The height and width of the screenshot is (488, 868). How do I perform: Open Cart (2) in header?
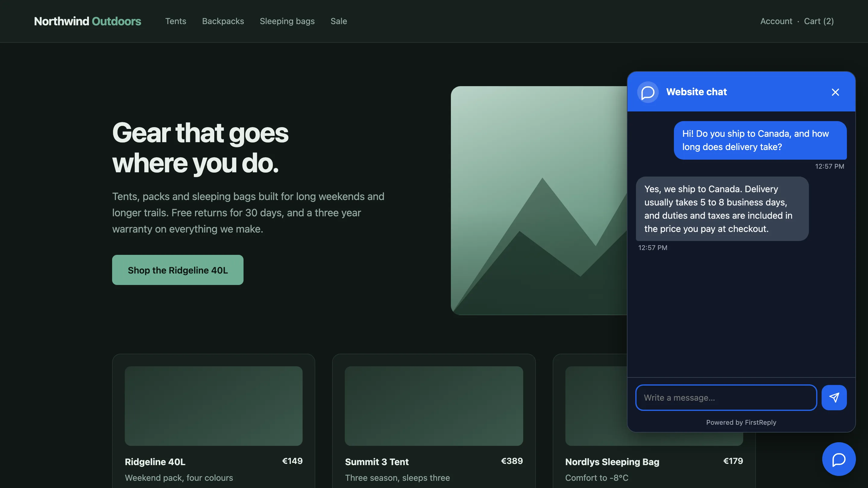tap(819, 21)
